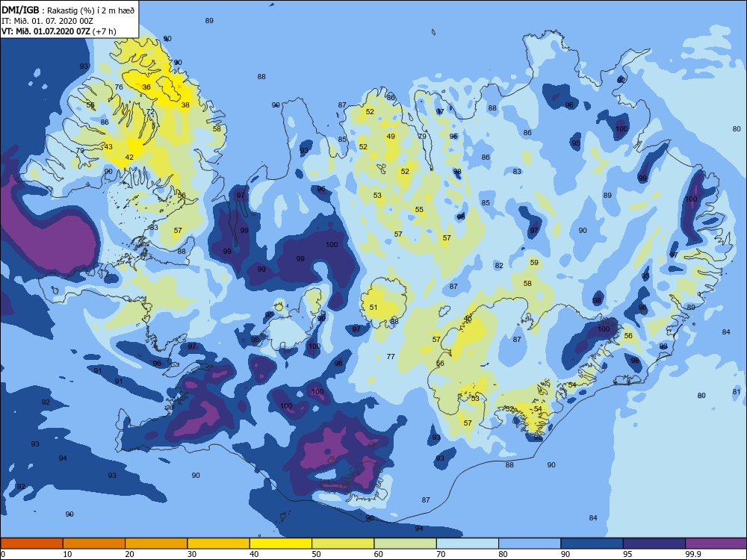The width and height of the screenshot is (747, 560).
Task: Pick the light orange 20–30 legend swatch
Action: tap(156, 544)
